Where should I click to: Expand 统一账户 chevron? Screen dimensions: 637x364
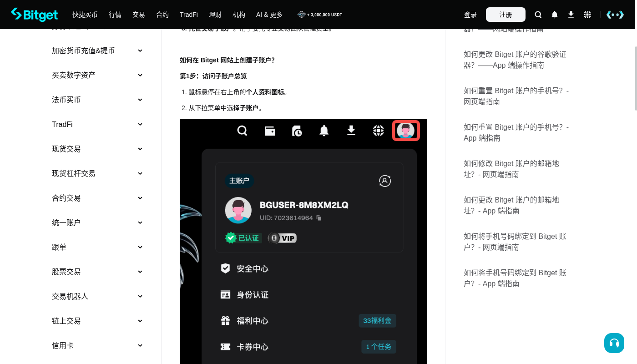point(140,222)
